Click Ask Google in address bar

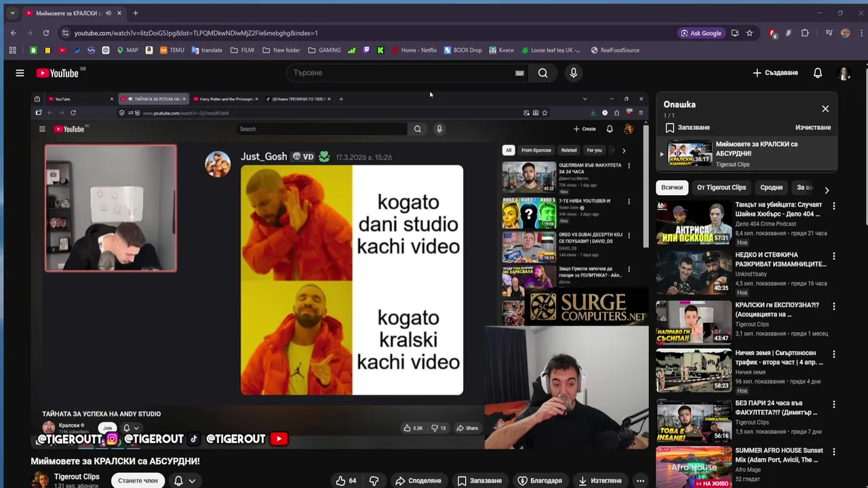click(x=701, y=33)
